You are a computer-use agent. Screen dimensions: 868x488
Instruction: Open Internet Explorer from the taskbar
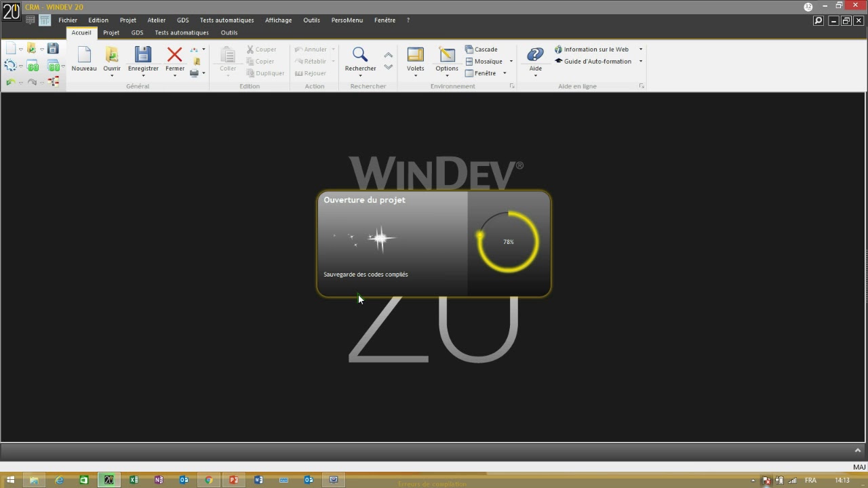point(59,480)
